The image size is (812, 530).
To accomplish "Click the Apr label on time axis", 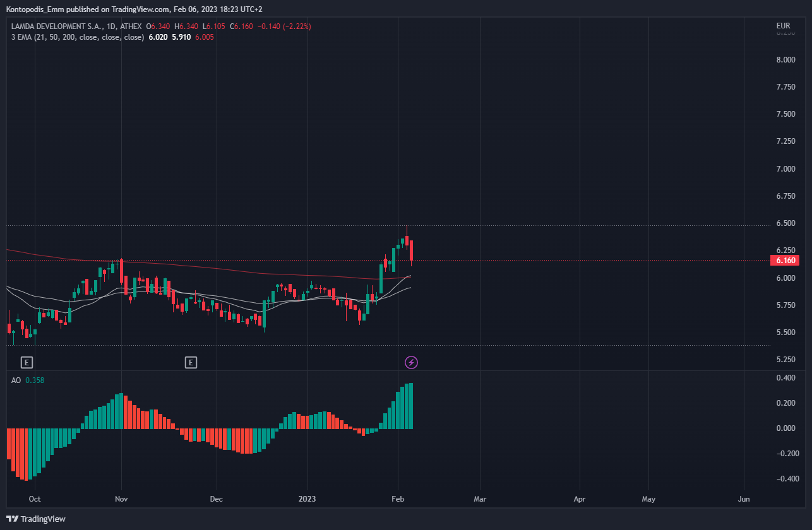I will click(x=580, y=499).
